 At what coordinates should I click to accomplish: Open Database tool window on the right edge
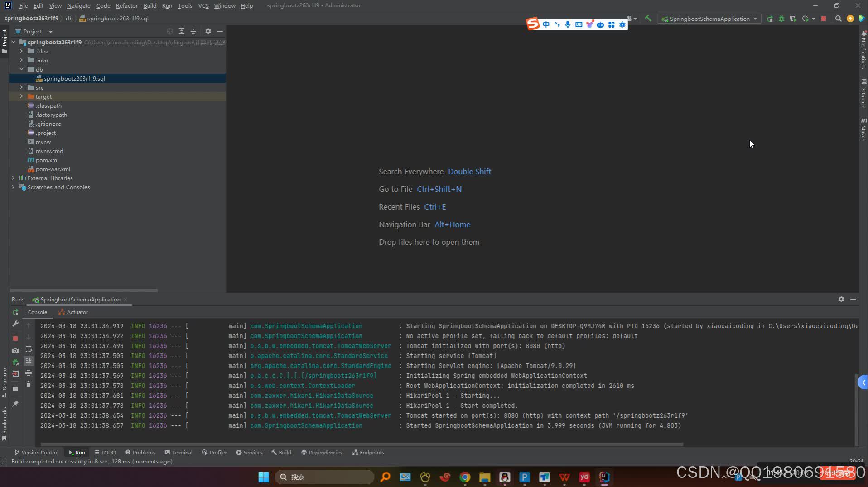(863, 94)
